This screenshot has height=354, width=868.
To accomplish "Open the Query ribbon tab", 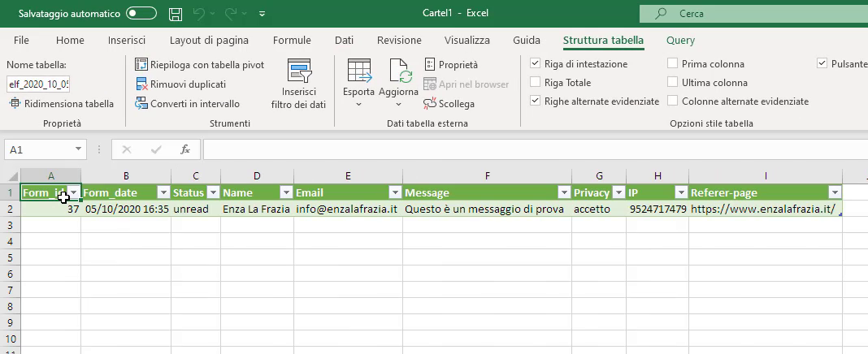I will (680, 41).
